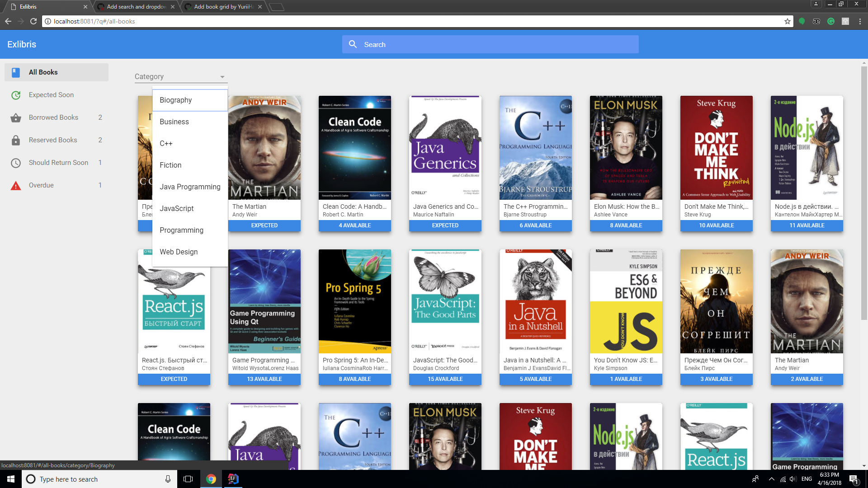This screenshot has width=868, height=488.
Task: Select Business from the category list
Action: [x=190, y=122]
